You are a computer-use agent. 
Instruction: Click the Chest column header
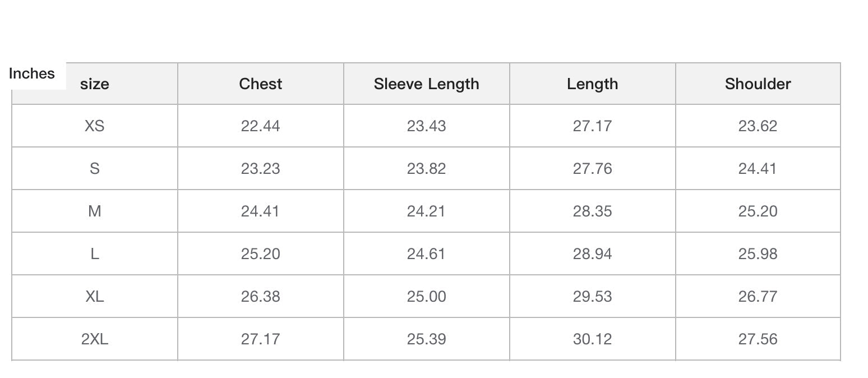coord(260,84)
